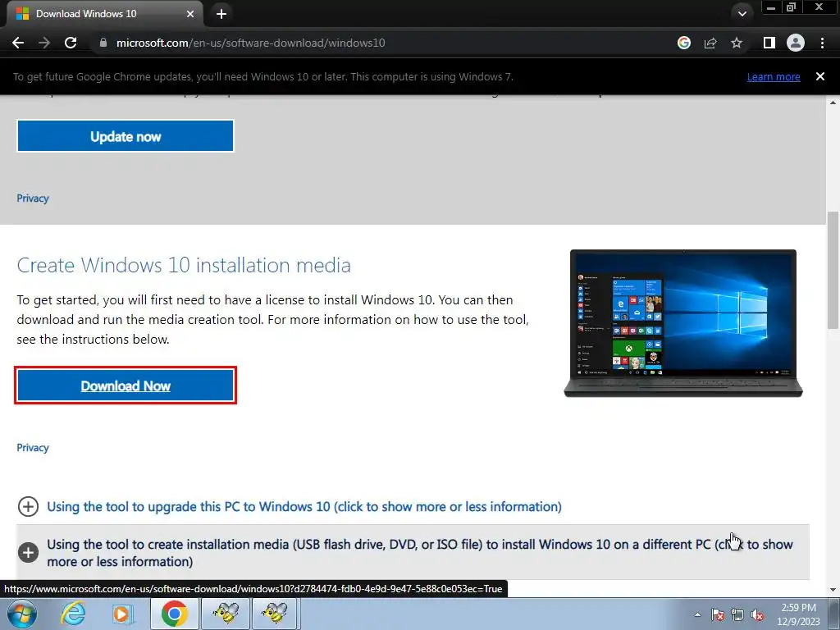This screenshot has height=630, width=840.
Task: Launch Internet Explorer from the taskbar
Action: (x=72, y=614)
